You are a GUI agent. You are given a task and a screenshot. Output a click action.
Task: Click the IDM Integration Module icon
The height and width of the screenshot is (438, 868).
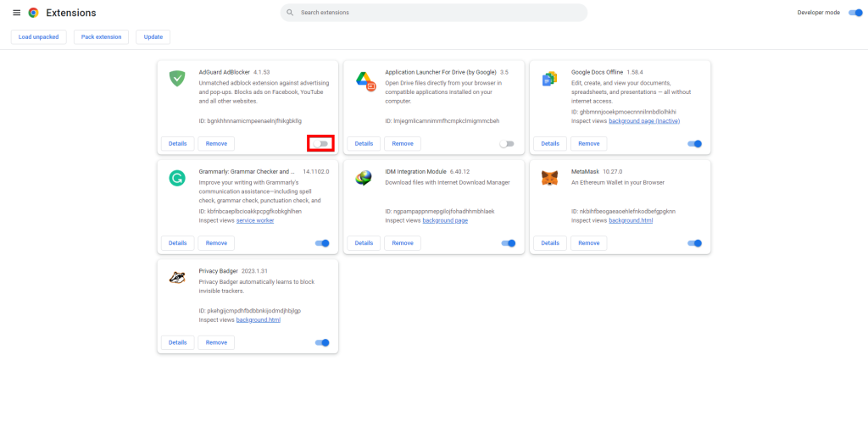[x=364, y=178]
